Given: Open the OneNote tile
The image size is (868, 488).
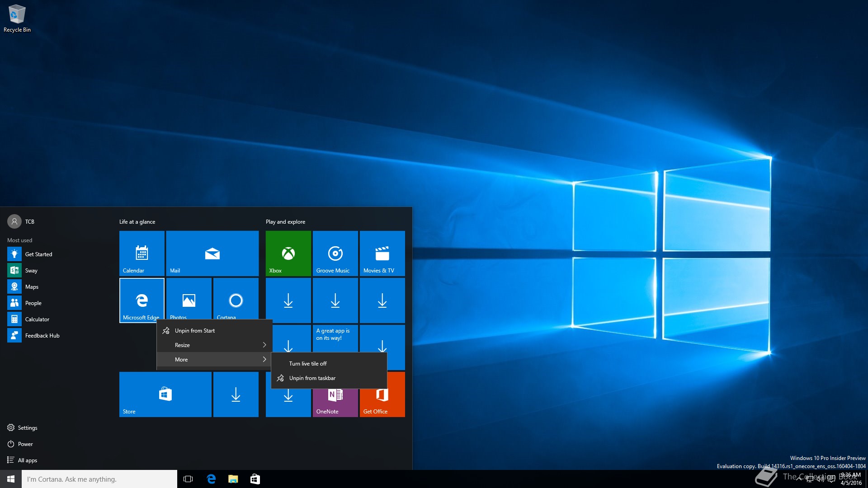Looking at the screenshot, I should tap(335, 403).
